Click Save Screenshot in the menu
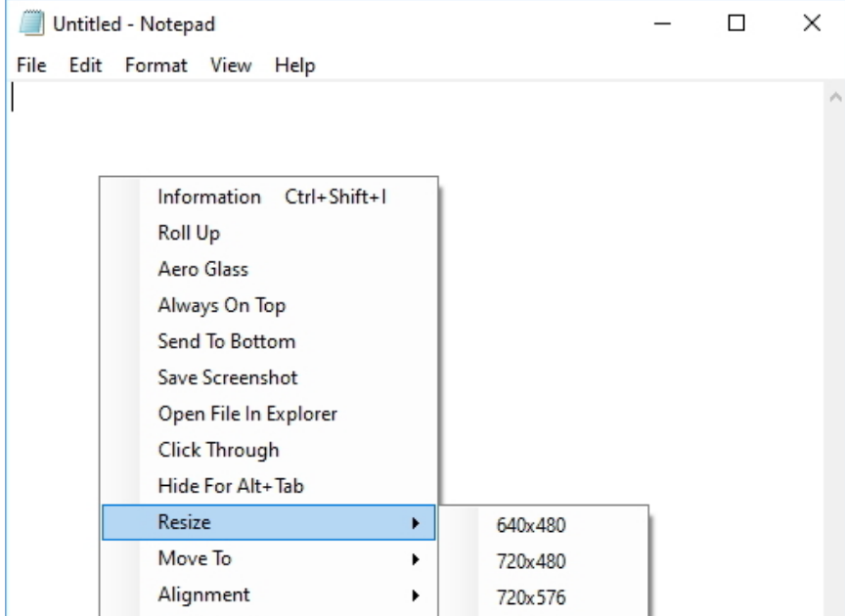845x616 pixels. [x=227, y=378]
